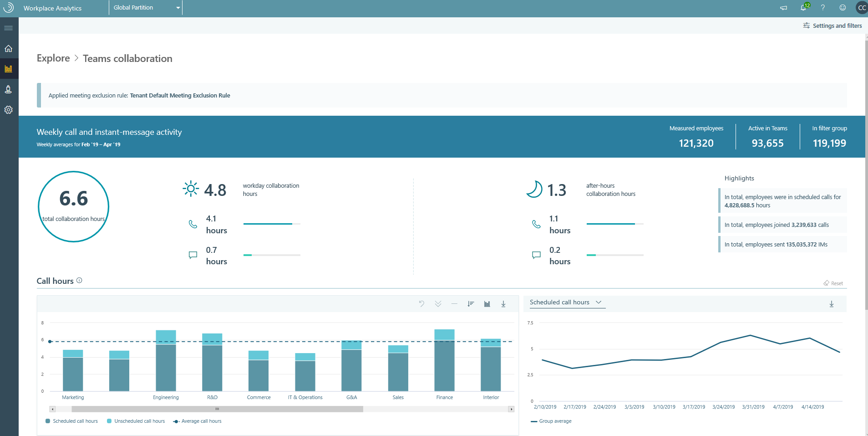The width and height of the screenshot is (868, 436).
Task: Navigate to Explore breadcrumb
Action: [x=53, y=58]
